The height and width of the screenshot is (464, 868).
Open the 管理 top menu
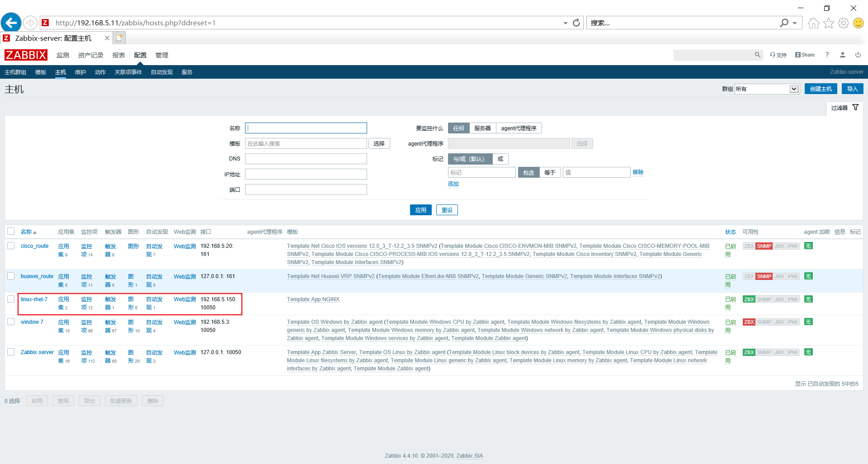click(161, 55)
